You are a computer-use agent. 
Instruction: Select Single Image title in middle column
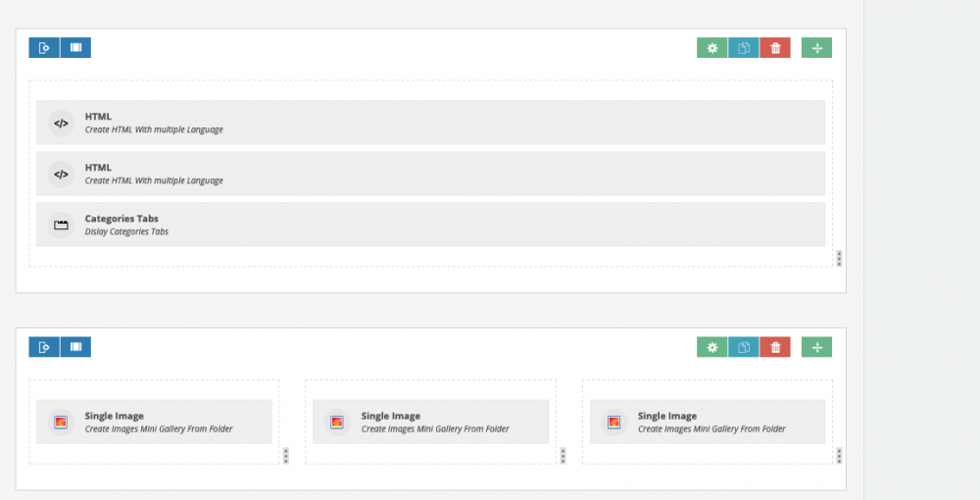coord(391,416)
